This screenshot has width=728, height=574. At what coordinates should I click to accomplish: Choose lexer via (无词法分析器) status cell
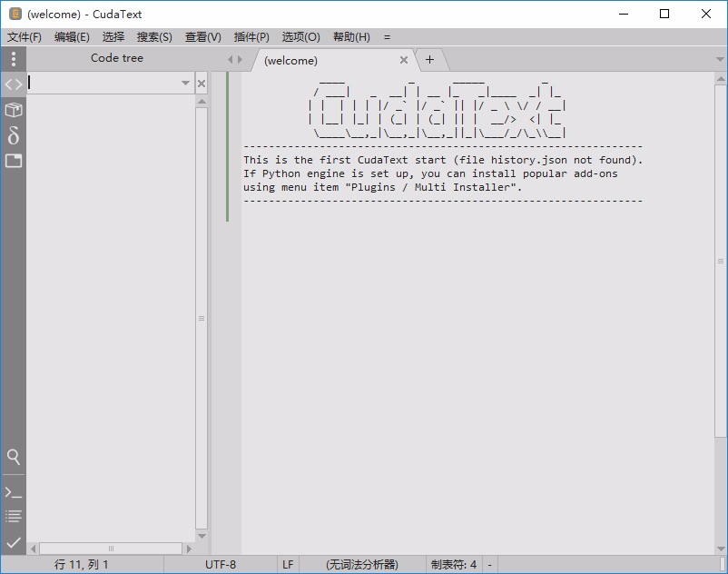coord(362,565)
